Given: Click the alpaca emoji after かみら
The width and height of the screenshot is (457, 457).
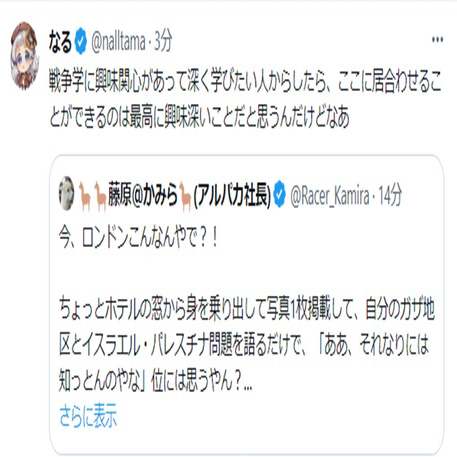Looking at the screenshot, I should [185, 197].
